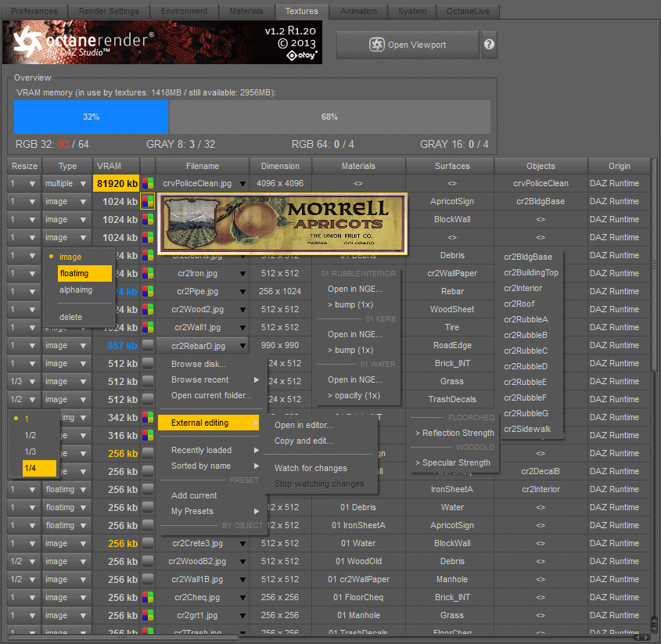Click the color icon in the cr2grt1.jpg row
The image size is (661, 644).
[148, 615]
